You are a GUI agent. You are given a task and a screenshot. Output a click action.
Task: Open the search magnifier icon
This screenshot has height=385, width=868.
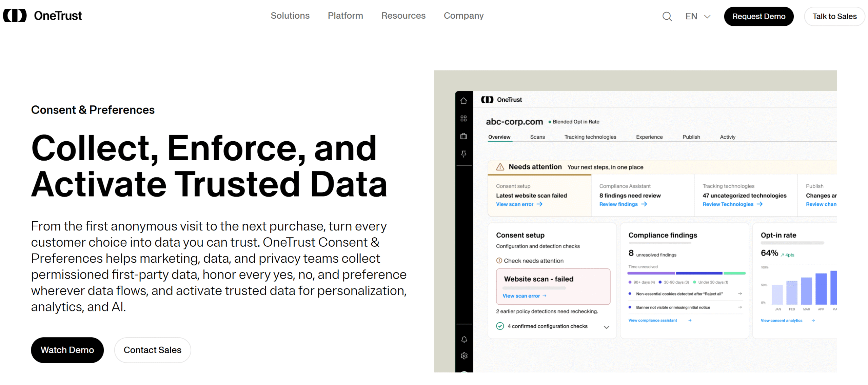(667, 16)
